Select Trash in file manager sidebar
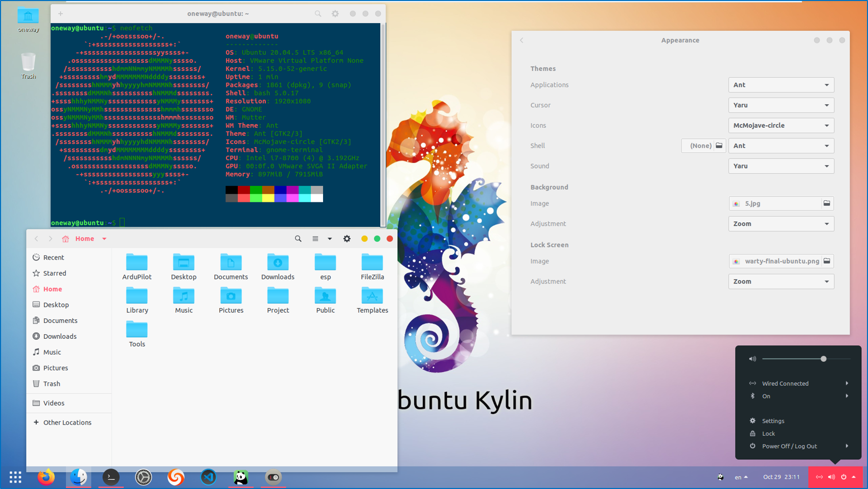The height and width of the screenshot is (489, 868). click(x=69, y=384)
